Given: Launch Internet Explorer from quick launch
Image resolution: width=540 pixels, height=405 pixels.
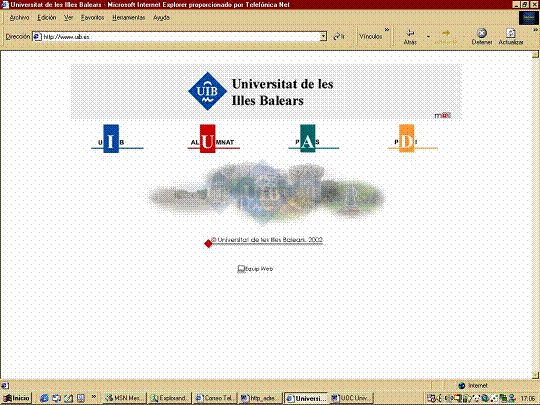Looking at the screenshot, I should coord(44,398).
